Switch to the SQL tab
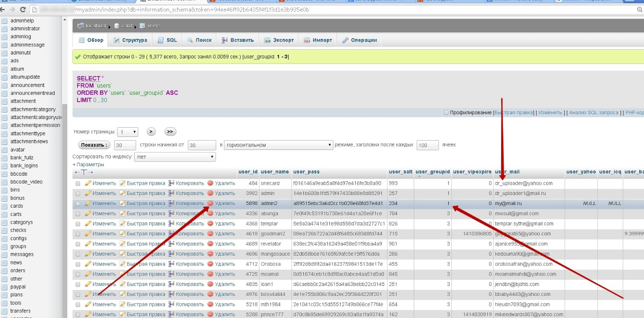 pyautogui.click(x=167, y=40)
